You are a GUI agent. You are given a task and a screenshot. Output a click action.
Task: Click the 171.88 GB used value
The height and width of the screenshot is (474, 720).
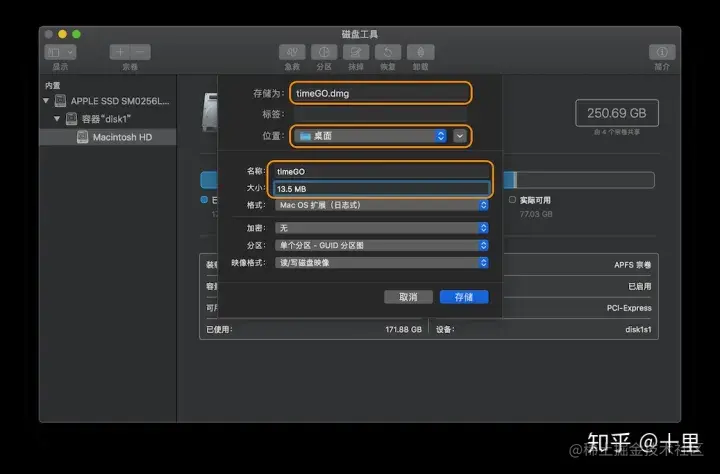coord(403,329)
